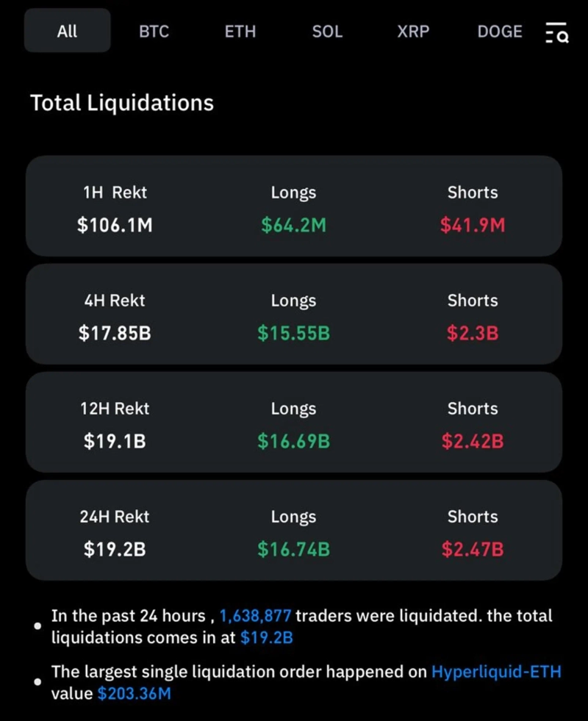
Task: Switch to the BTC tab
Action: pyautogui.click(x=154, y=32)
